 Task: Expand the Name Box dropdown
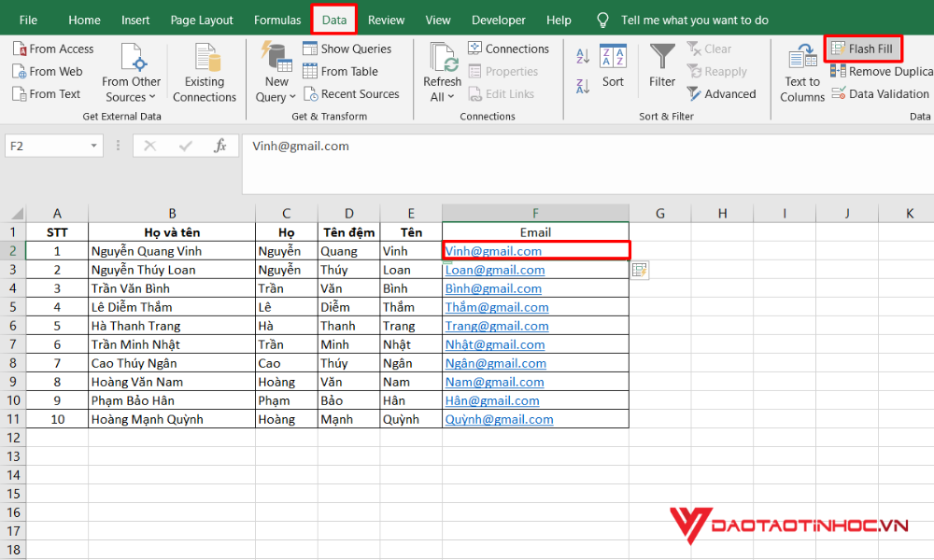tap(94, 146)
